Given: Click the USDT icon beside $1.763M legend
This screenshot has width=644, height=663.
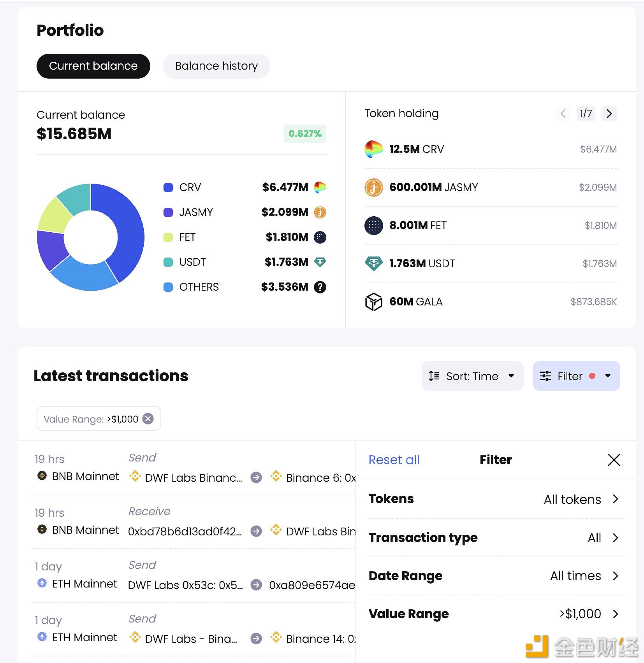Looking at the screenshot, I should tap(320, 262).
